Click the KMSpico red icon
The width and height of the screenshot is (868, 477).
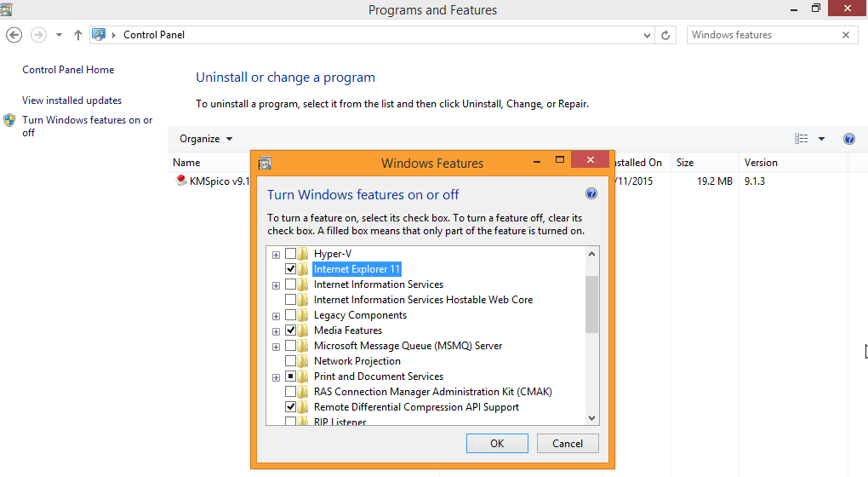(x=181, y=181)
